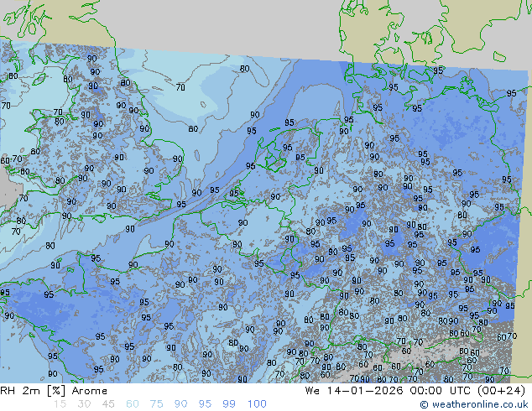
Task: Select legend value 75 in the colour scale
Action: [x=156, y=404]
